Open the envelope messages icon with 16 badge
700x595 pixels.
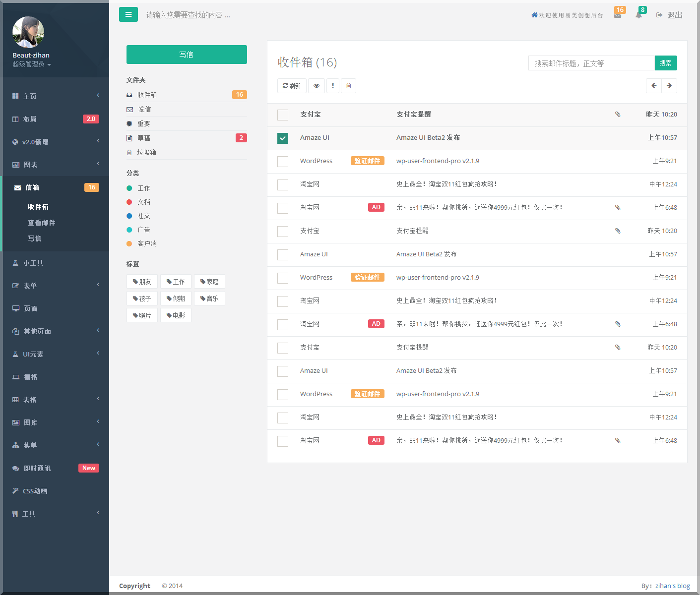[x=618, y=15]
